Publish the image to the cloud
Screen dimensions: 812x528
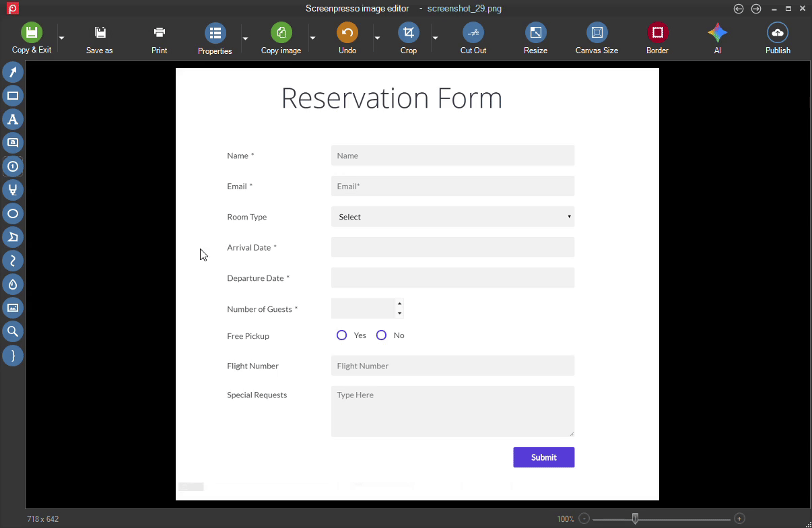point(778,38)
